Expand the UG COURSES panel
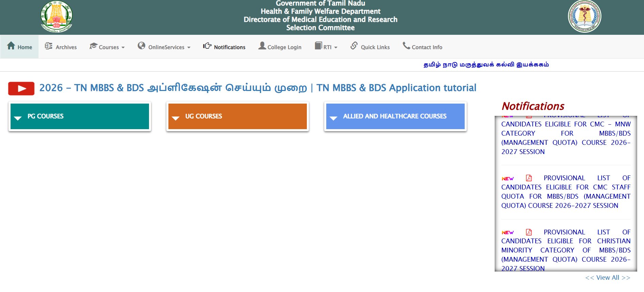Screen dimensions: 644x292 click(238, 116)
